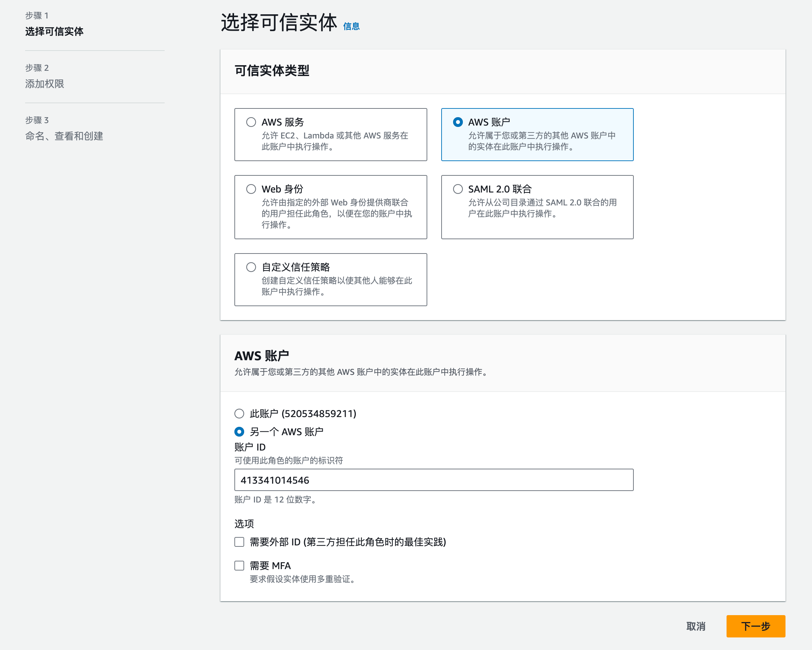Click the 选择可信实体 page title
Screen dimensions: 812x650
coord(279,23)
